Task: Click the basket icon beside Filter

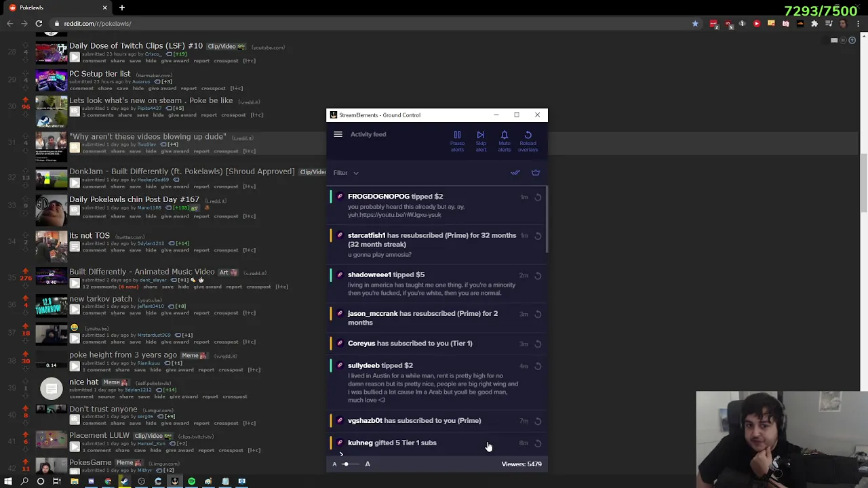Action: click(536, 172)
